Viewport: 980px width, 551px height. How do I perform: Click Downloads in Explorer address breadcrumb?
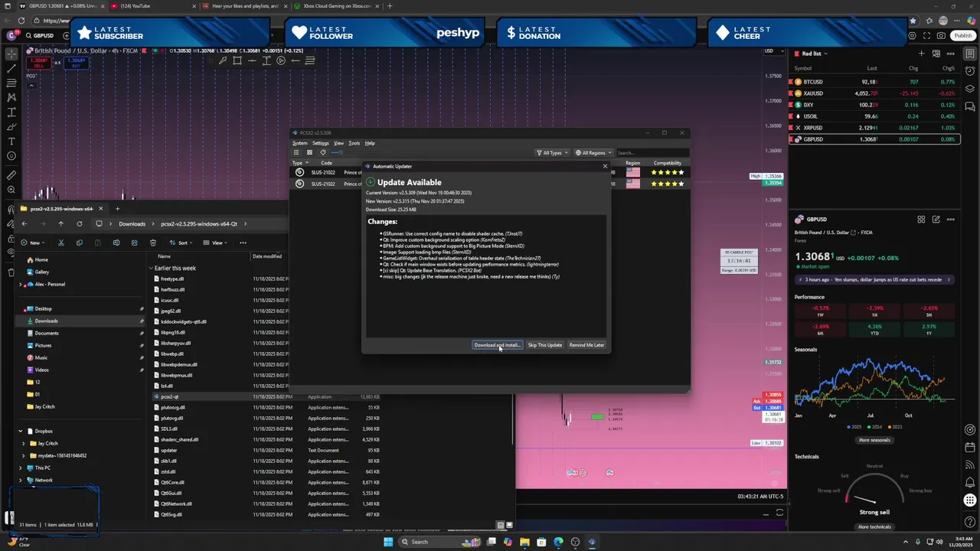coord(132,224)
